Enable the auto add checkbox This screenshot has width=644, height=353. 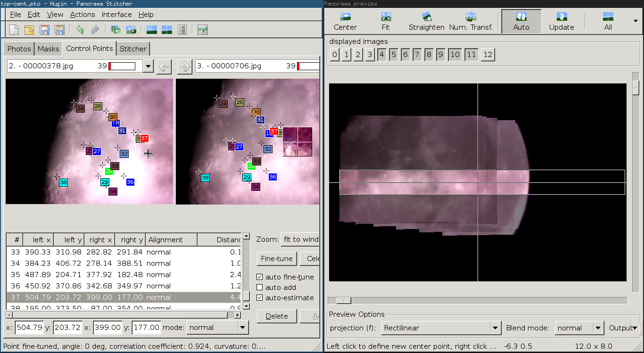[259, 287]
